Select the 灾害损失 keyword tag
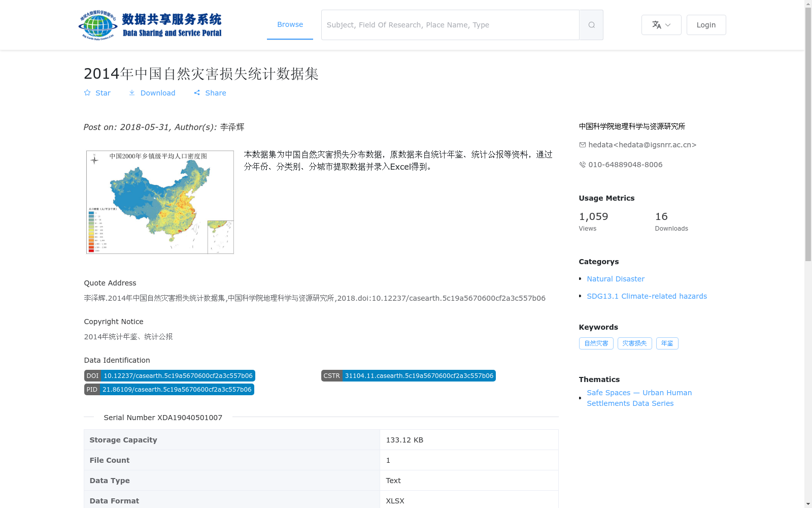 [x=635, y=343]
